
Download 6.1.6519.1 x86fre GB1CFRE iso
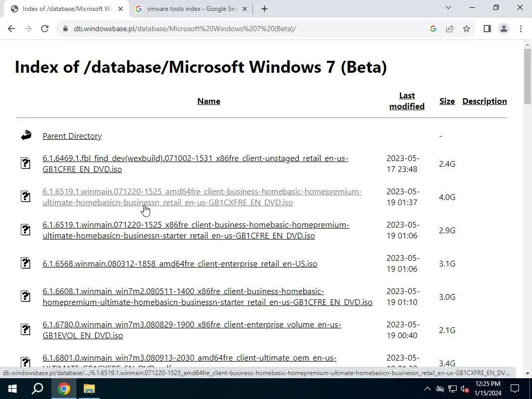coord(196,230)
